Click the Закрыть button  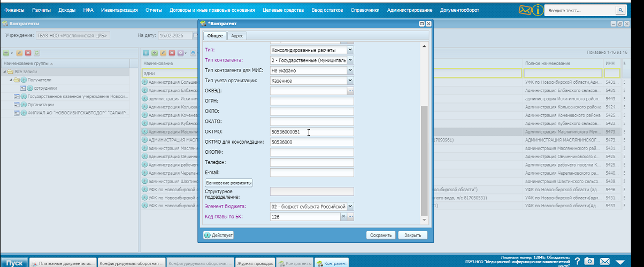pyautogui.click(x=412, y=235)
